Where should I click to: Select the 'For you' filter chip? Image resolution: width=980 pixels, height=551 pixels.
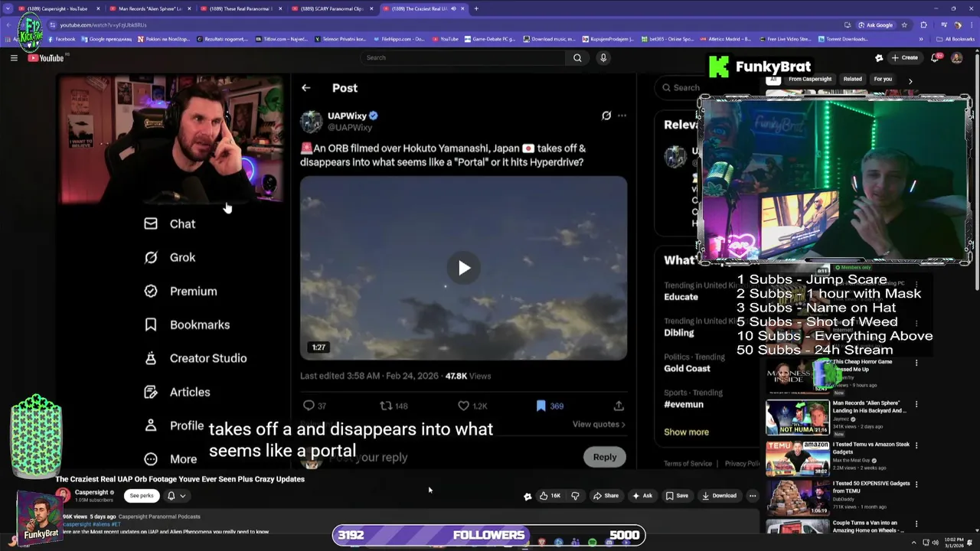[883, 80]
